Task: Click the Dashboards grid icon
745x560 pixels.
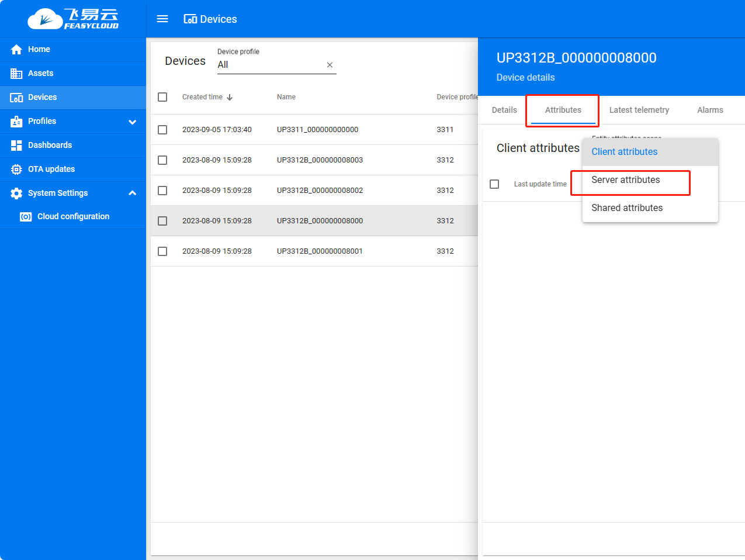Action: 16,146
